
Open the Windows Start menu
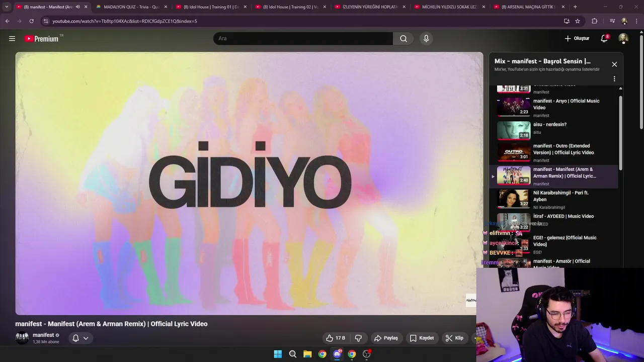pos(278,354)
